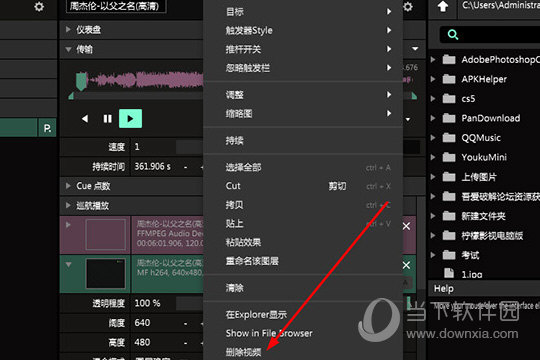Screen dimensions: 540x360
Task: Decrease 高度 with minus button
Action: pyautogui.click(x=186, y=343)
